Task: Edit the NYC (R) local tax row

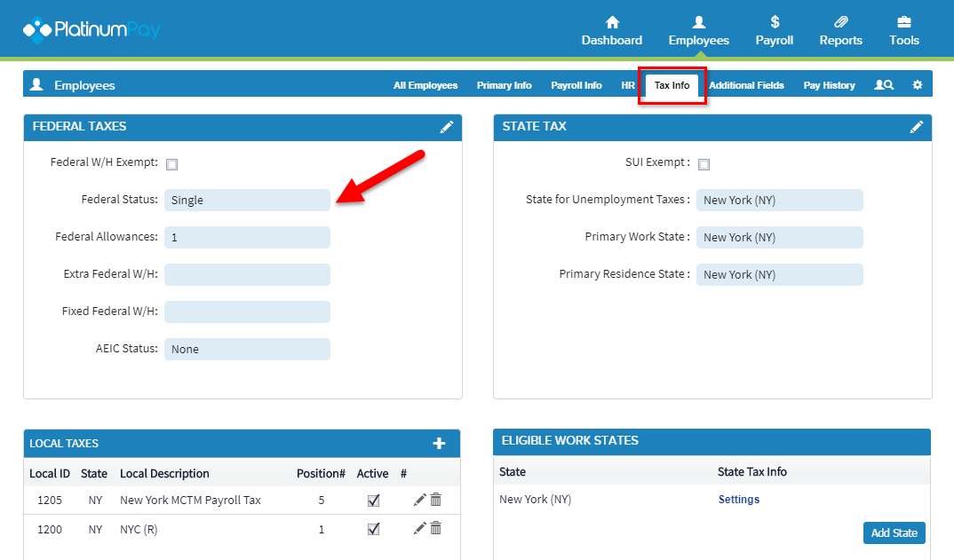Action: coord(419,528)
